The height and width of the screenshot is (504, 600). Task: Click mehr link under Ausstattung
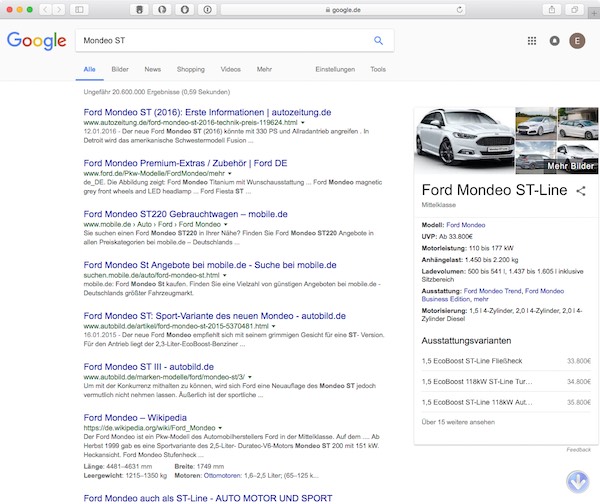coord(481,299)
